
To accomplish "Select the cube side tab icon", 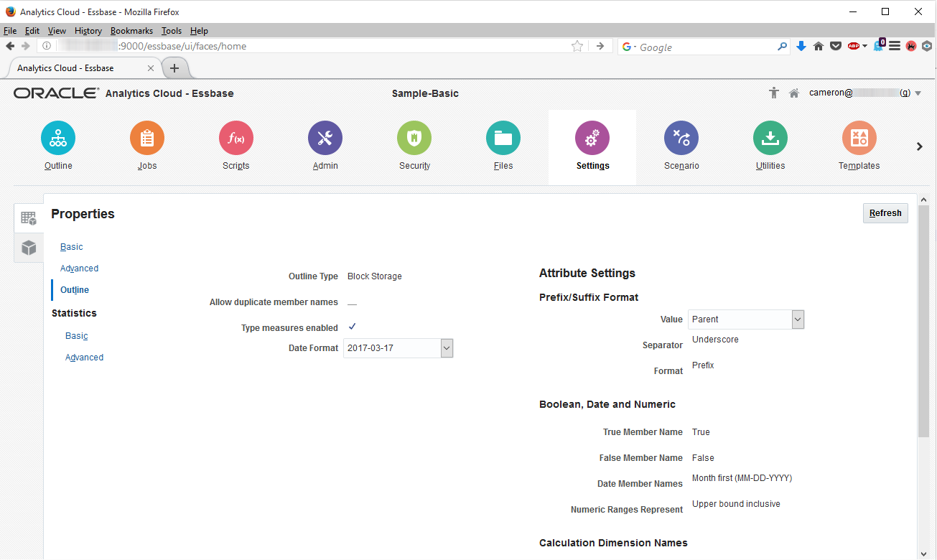I will 29,248.
